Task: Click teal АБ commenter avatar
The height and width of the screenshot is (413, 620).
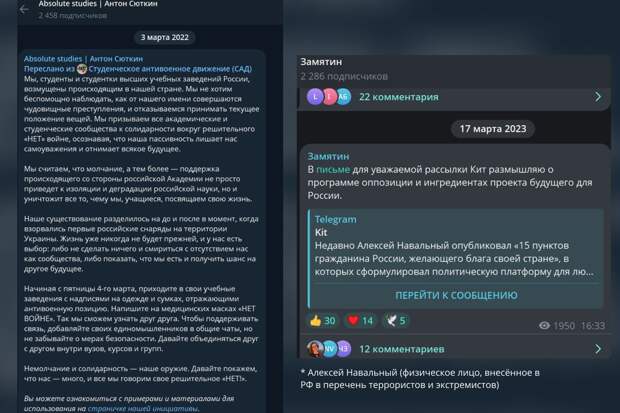Action: coord(344,97)
